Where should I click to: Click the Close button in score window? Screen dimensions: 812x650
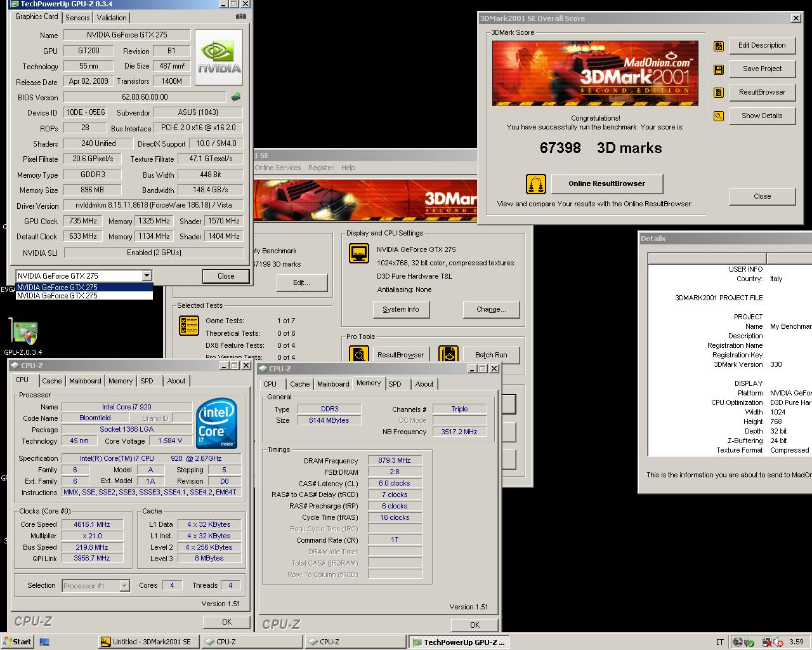(762, 196)
